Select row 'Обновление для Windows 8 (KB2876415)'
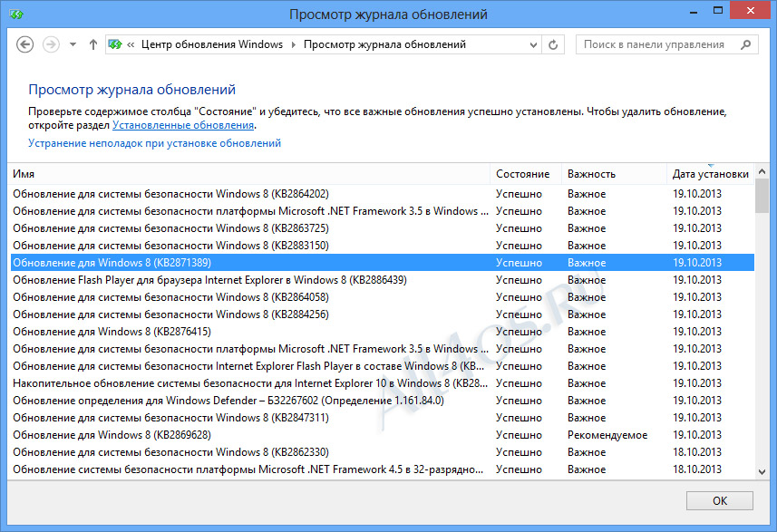Screen dimensions: 777x532 tap(382, 332)
